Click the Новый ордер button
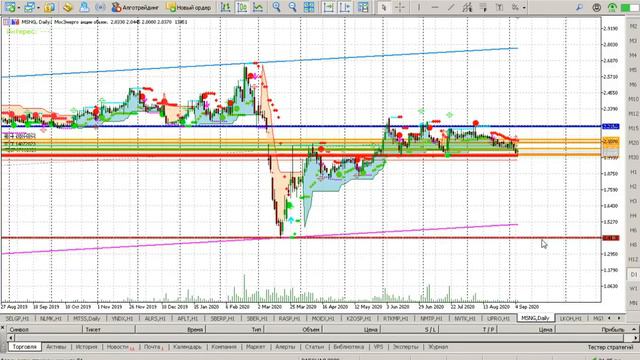The image size is (640, 360). pyautogui.click(x=189, y=7)
